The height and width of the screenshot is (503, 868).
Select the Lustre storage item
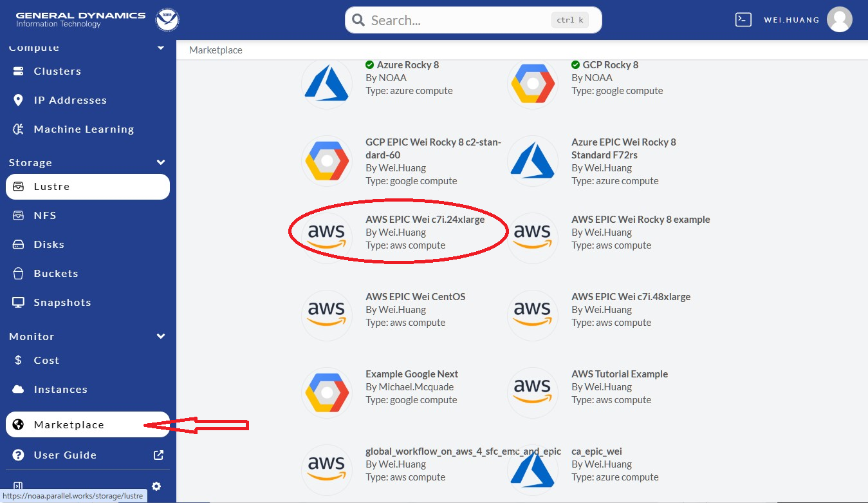(x=88, y=187)
